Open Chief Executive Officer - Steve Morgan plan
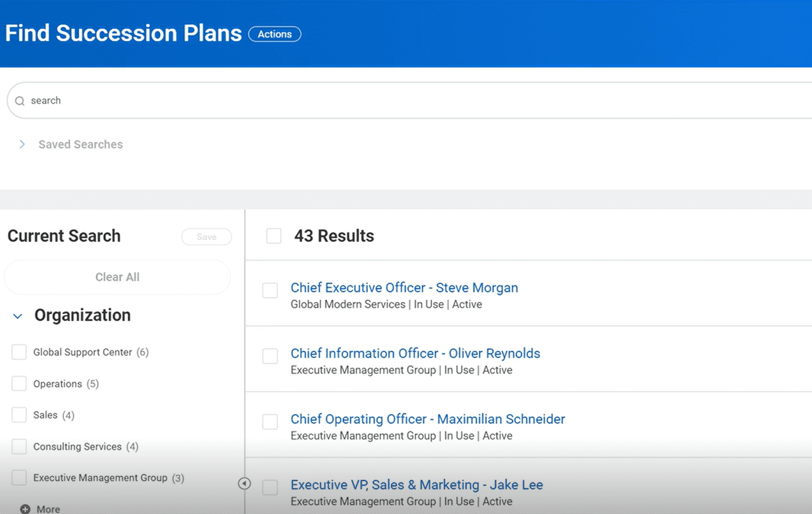Viewport: 812px width, 514px height. click(404, 288)
